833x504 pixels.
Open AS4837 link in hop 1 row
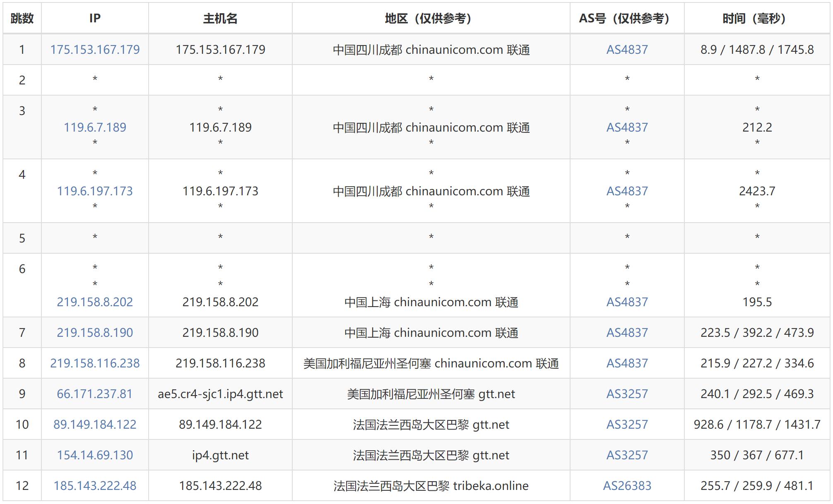627,50
